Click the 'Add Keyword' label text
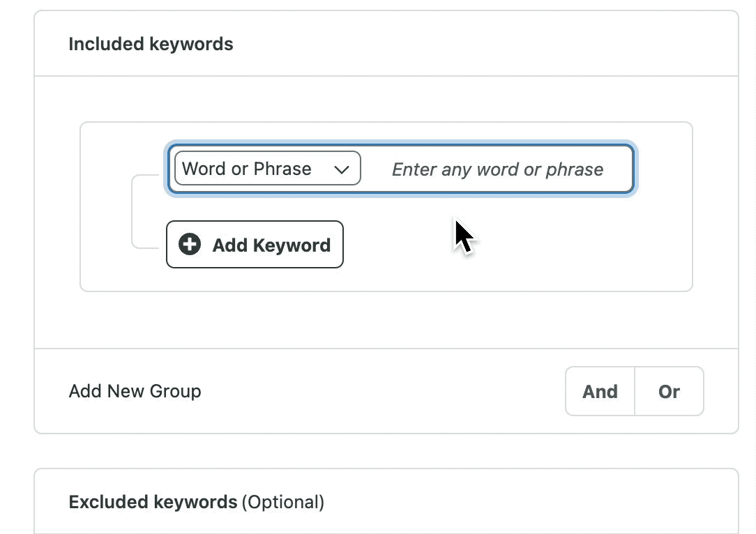 (x=271, y=245)
